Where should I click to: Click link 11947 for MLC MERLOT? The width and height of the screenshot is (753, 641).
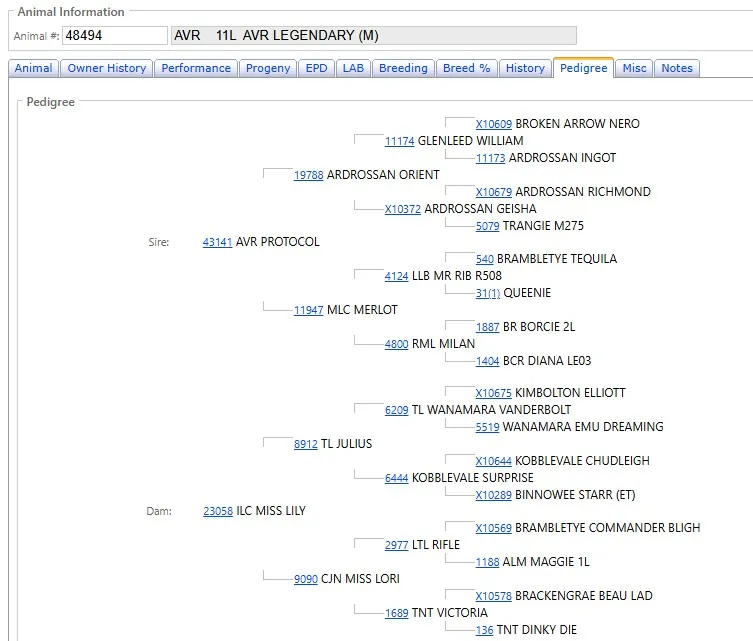point(308,310)
